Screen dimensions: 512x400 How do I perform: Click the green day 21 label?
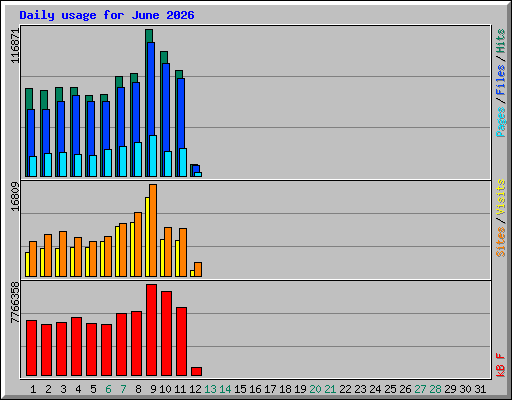coord(330,389)
